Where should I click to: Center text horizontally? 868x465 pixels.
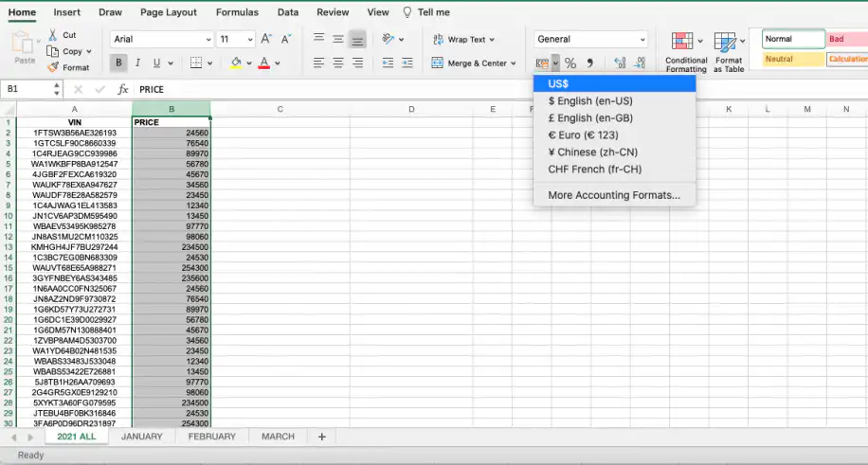[338, 63]
